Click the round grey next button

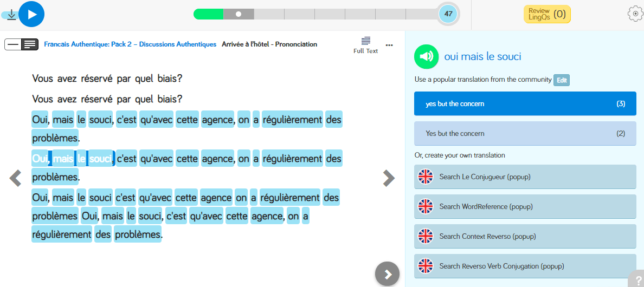click(387, 274)
